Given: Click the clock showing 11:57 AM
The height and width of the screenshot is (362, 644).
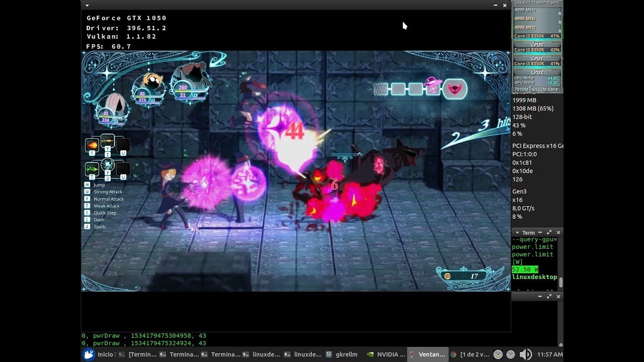Looking at the screenshot, I should point(550,354).
